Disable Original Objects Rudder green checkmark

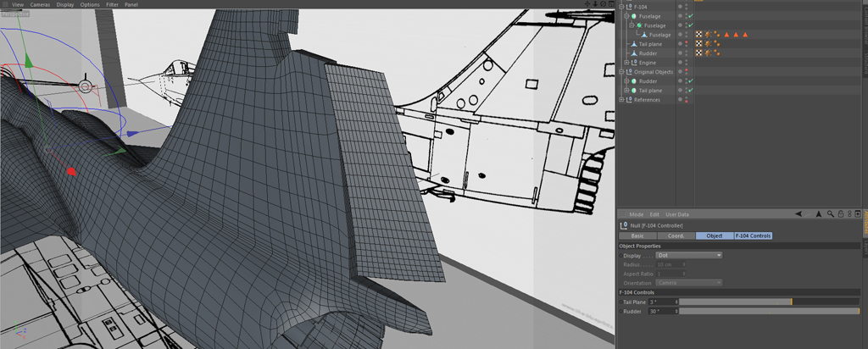[x=691, y=80]
